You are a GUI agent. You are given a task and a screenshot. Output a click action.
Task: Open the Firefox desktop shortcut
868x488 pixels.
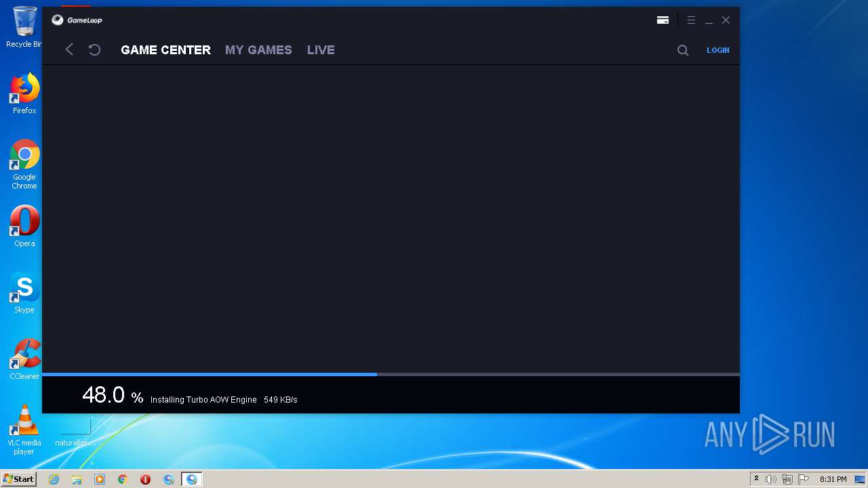(24, 94)
